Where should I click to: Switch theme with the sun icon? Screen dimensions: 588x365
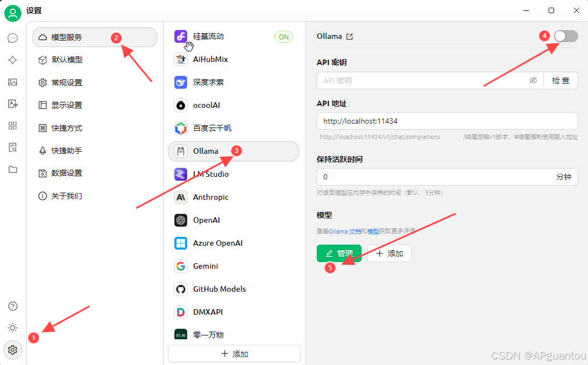[x=13, y=328]
